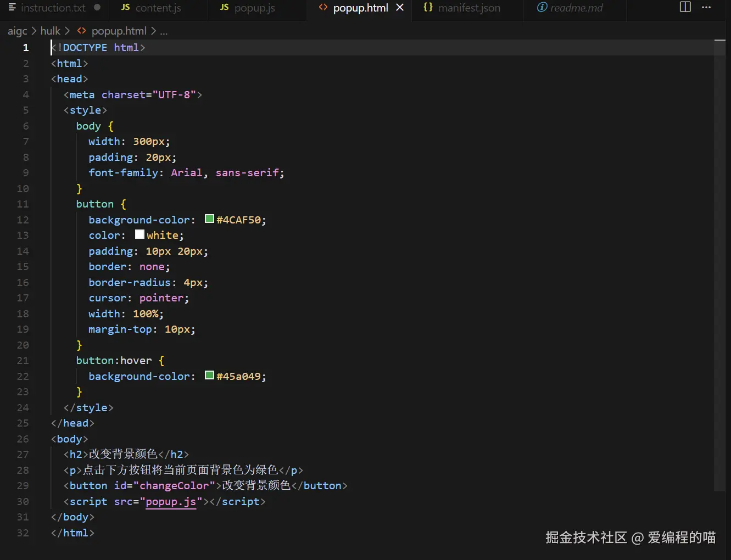Click line number 1 in gutter
Image resolution: width=731 pixels, height=560 pixels.
26,48
